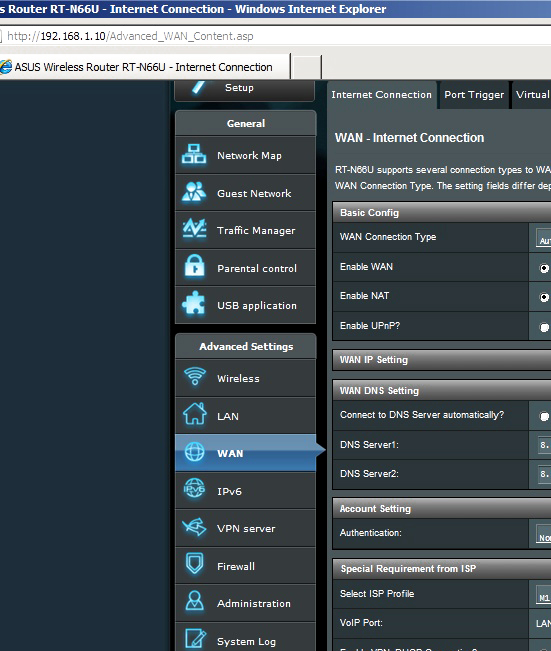Open the IPv6 settings menu item
Image resolution: width=551 pixels, height=651 pixels.
[x=245, y=491]
